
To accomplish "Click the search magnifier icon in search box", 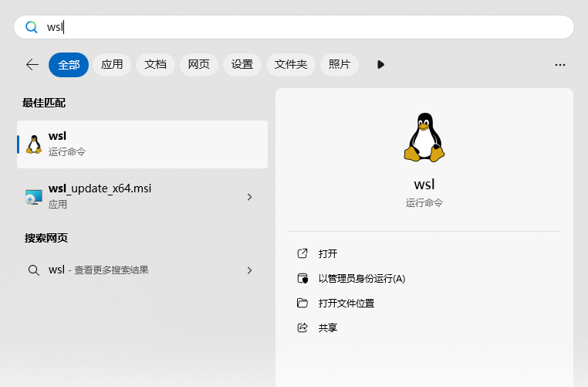I will (x=32, y=27).
